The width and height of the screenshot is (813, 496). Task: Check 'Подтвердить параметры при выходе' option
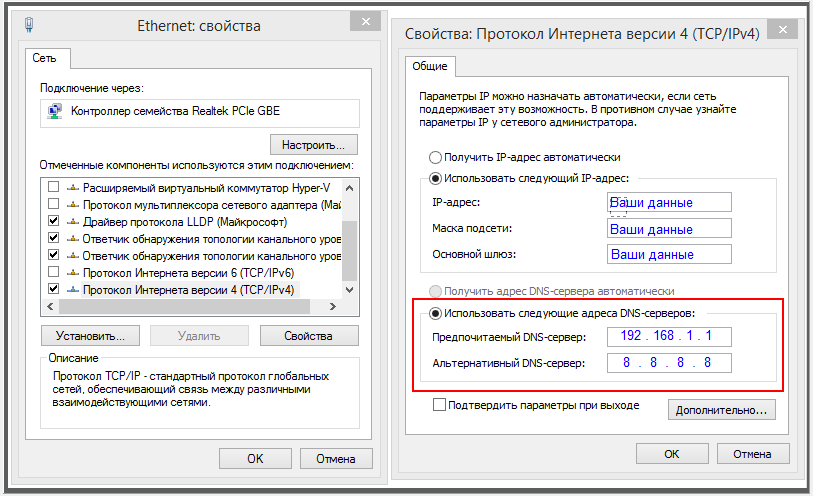click(x=439, y=405)
